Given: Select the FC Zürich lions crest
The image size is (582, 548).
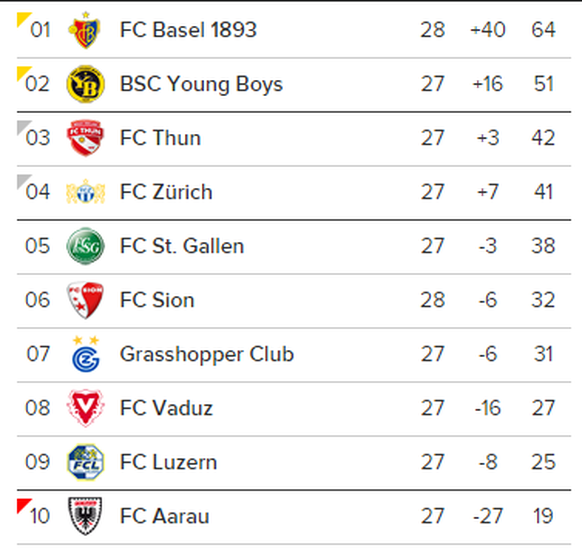Looking at the screenshot, I should coord(85,192).
